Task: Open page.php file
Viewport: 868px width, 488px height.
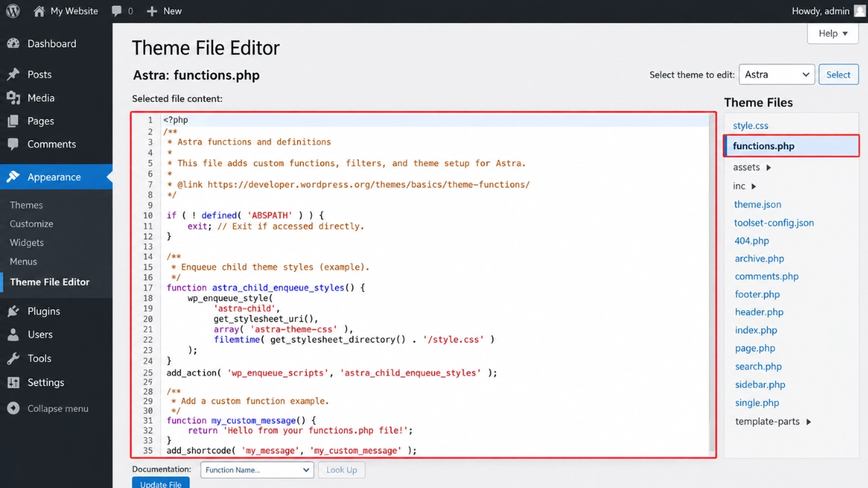Action: [x=755, y=348]
